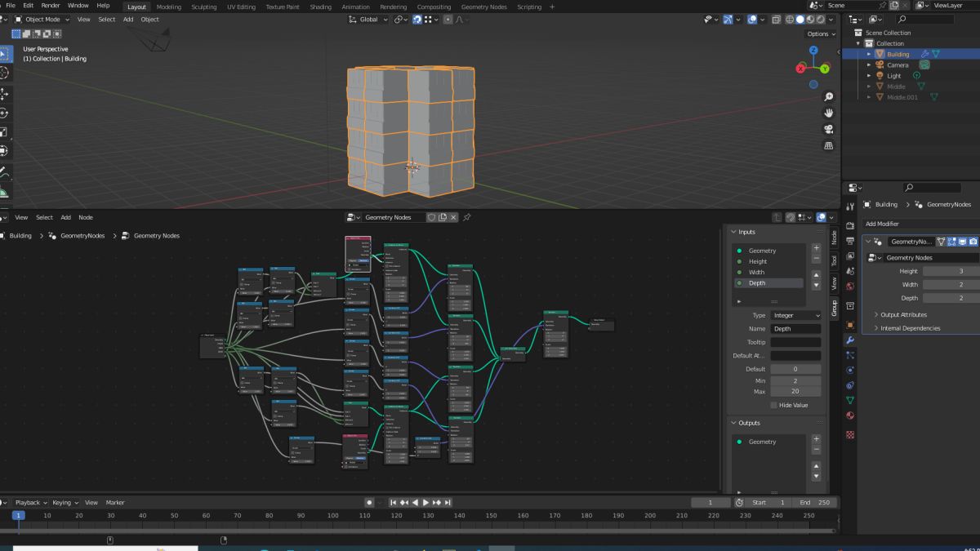Switch to the Shading workspace tab
Viewport: 980px width, 551px height.
[x=320, y=7]
